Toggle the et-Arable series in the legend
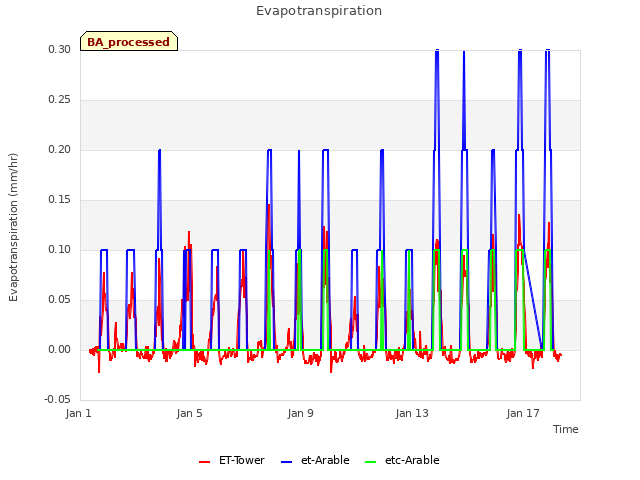This screenshot has height=480, width=640. coord(315,460)
